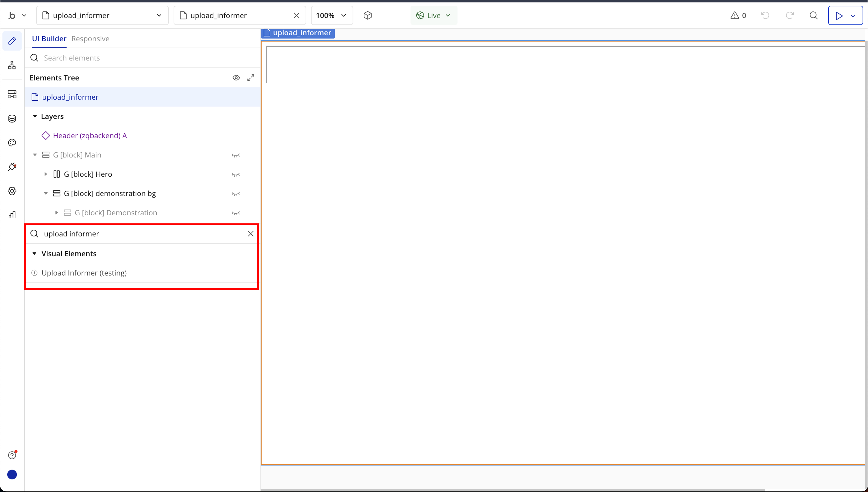Collapse the Visual Elements section
Image resolution: width=868 pixels, height=492 pixels.
coord(35,254)
